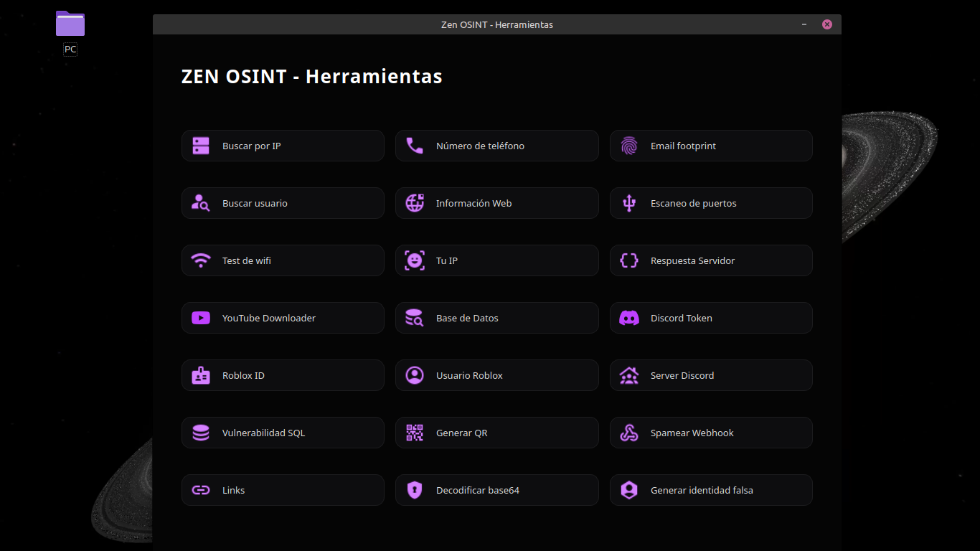Click the database search icon for Base de Datos
This screenshot has width=980, height=551.
click(415, 318)
